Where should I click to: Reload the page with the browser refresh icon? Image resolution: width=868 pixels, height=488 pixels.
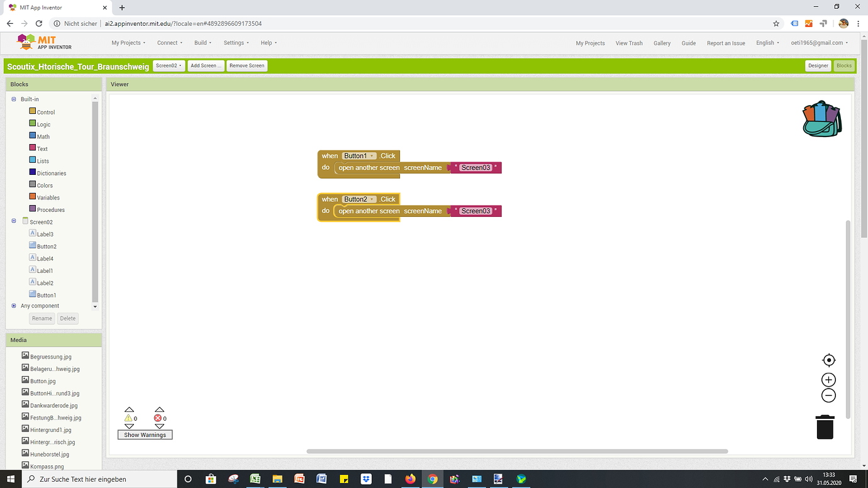(x=38, y=23)
